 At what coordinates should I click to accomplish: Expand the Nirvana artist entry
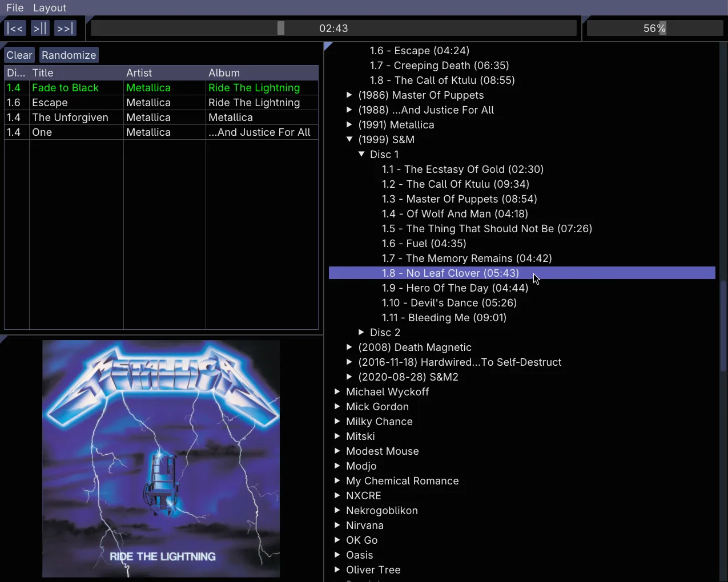(x=337, y=525)
